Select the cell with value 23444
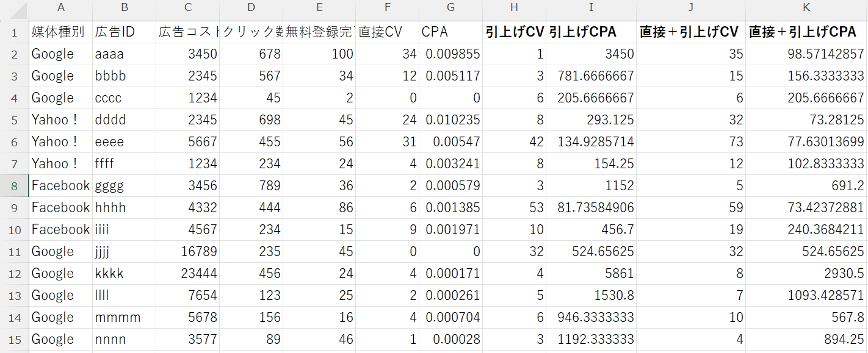This screenshot has width=868, height=353. (187, 273)
